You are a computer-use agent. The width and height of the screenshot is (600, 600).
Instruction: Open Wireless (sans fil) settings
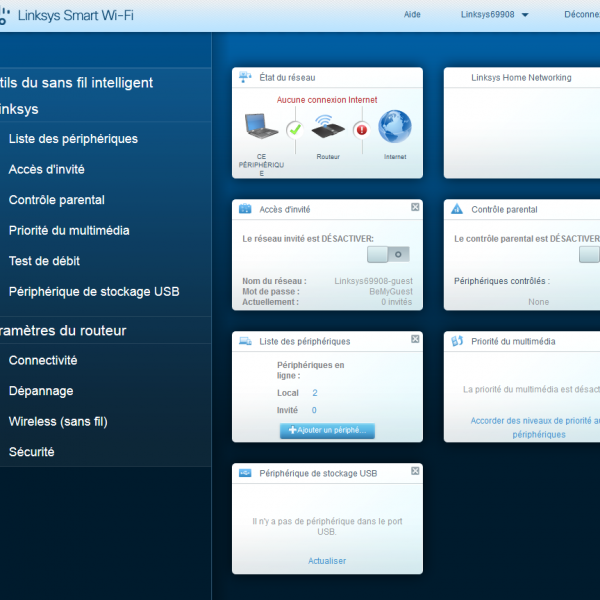pyautogui.click(x=58, y=421)
